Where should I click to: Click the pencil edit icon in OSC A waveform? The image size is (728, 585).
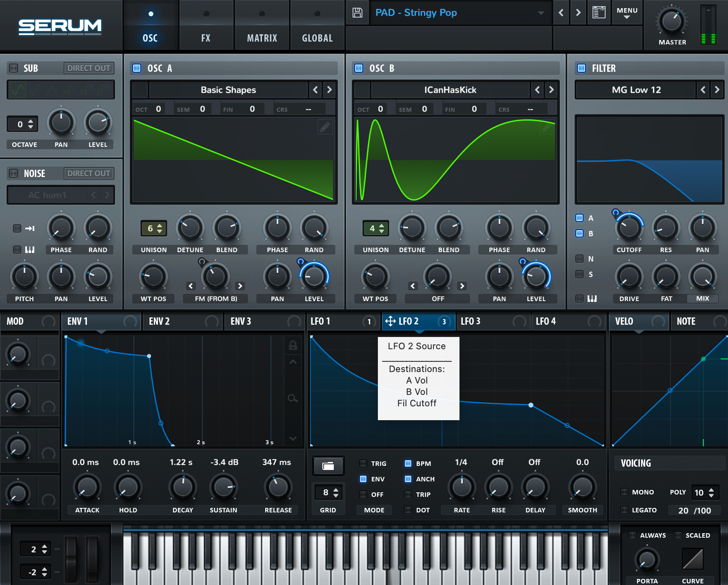tap(325, 127)
